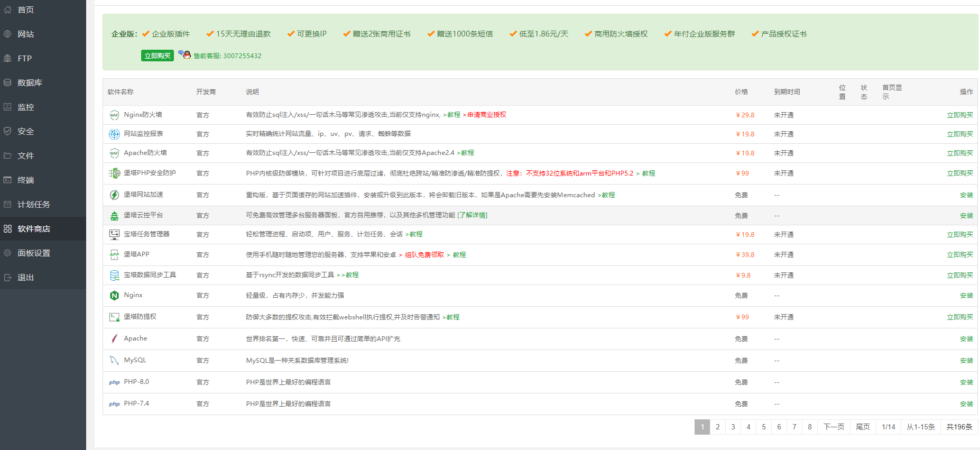Image resolution: width=980 pixels, height=450 pixels.
Task: Click the Apache feather icon
Action: coord(114,338)
